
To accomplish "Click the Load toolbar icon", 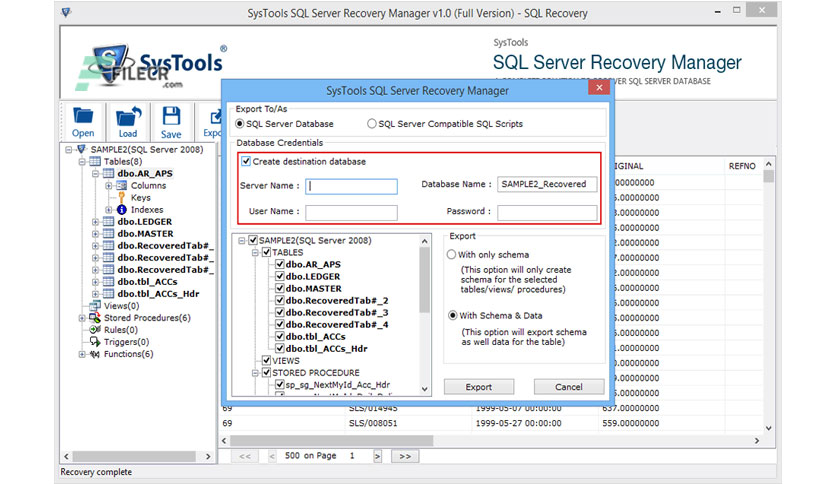I will point(128,122).
